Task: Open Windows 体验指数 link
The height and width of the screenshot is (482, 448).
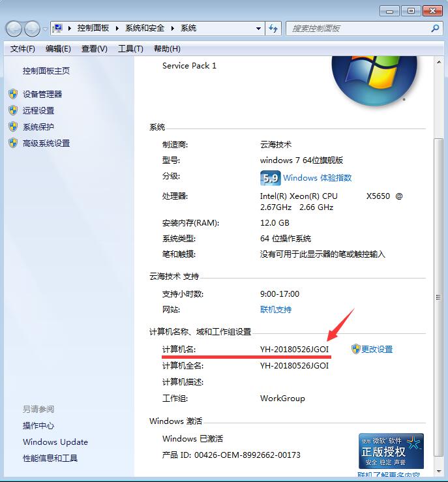Action: click(318, 177)
